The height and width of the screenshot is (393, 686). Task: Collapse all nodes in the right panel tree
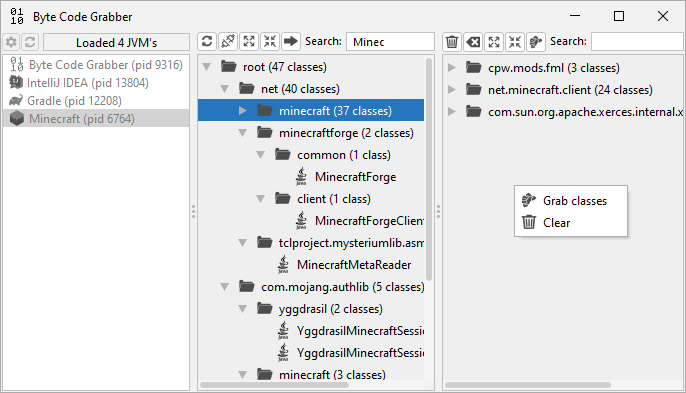pyautogui.click(x=515, y=42)
